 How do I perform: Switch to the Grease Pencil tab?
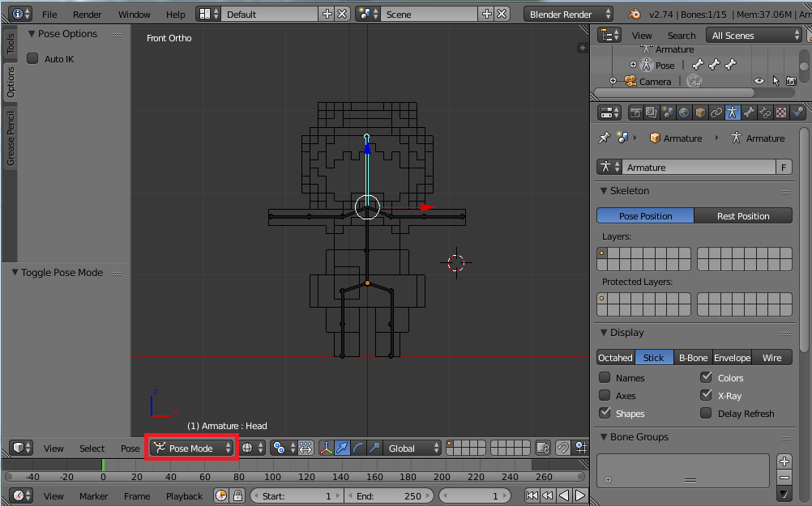11,138
